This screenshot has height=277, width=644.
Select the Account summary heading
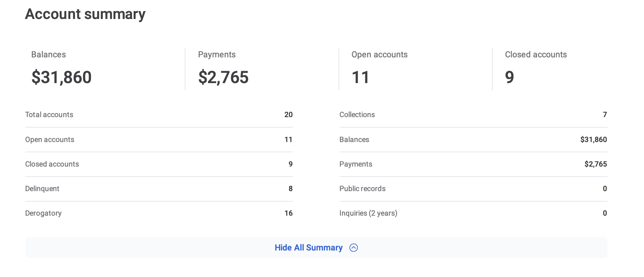pyautogui.click(x=85, y=14)
